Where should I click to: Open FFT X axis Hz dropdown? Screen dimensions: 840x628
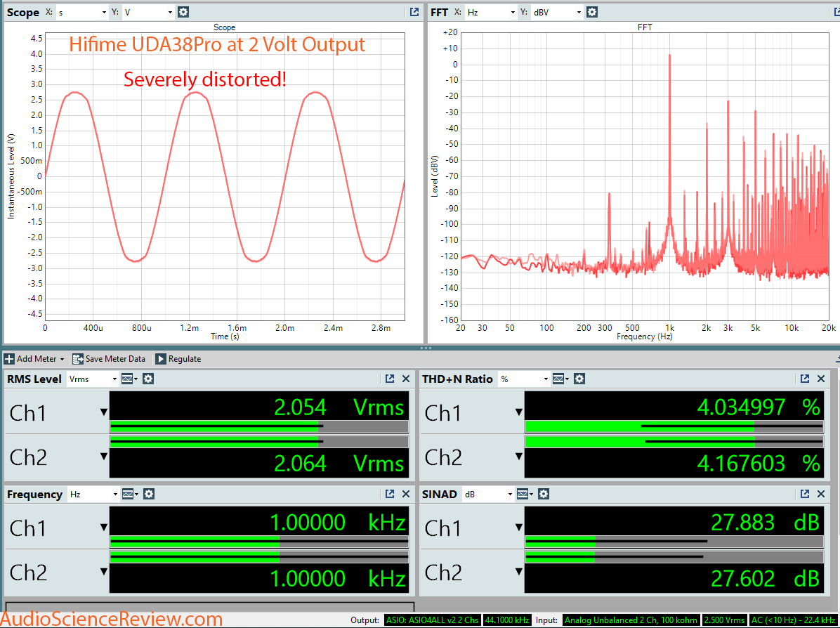click(x=491, y=12)
